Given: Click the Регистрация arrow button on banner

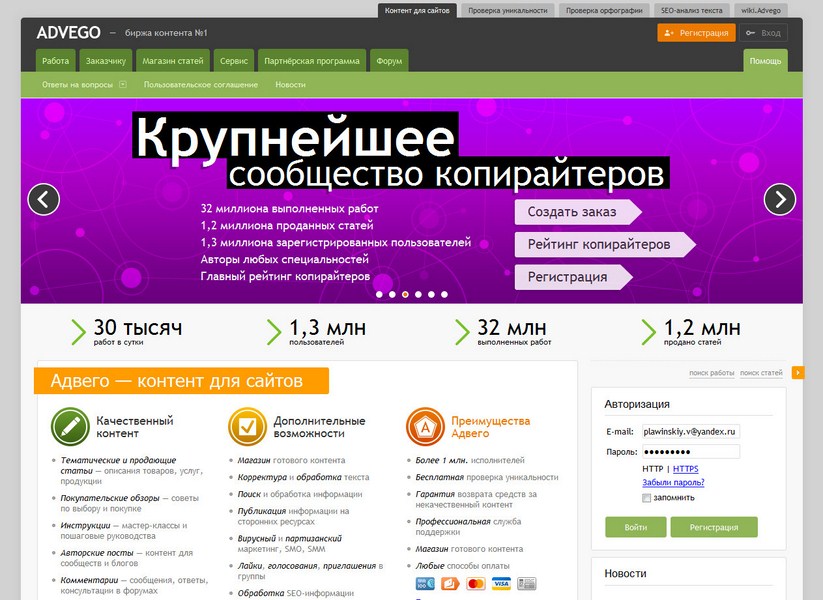Looking at the screenshot, I should click(574, 277).
